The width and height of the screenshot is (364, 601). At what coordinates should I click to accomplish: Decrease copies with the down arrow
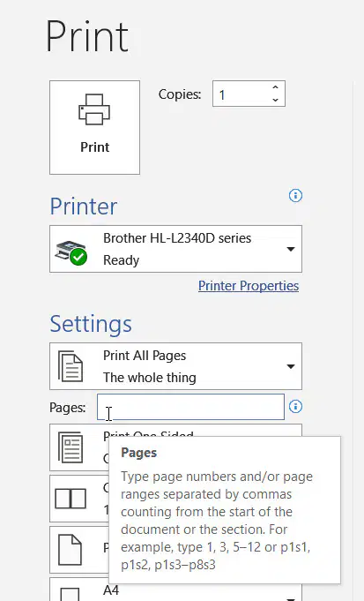275,100
